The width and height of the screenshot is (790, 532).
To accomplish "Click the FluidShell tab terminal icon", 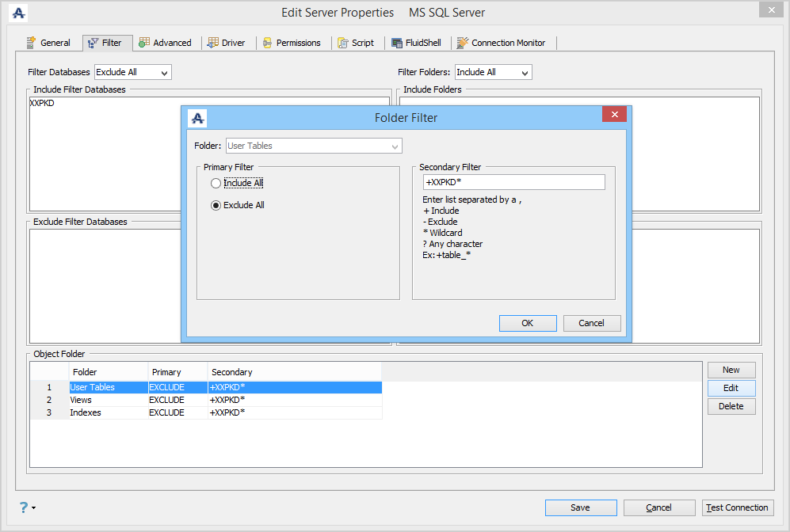I will tap(397, 44).
